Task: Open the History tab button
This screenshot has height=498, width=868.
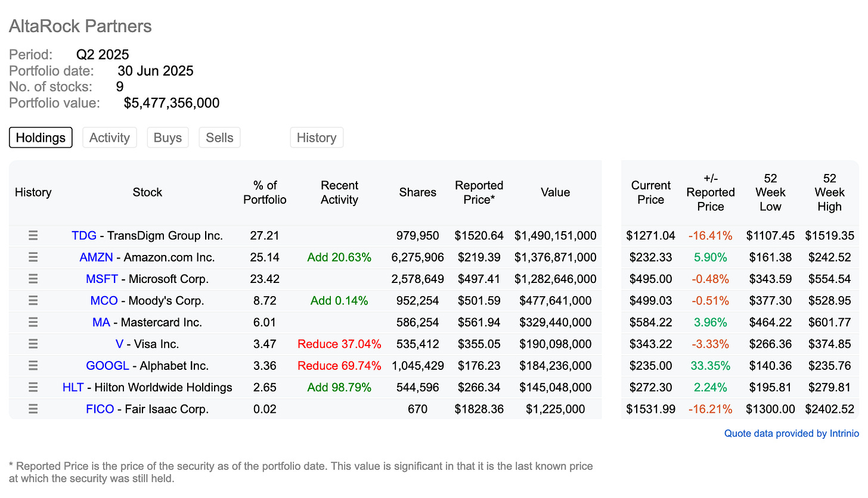Action: tap(317, 138)
